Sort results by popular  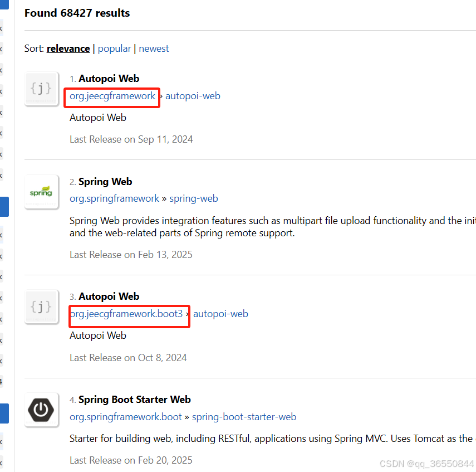[114, 48]
